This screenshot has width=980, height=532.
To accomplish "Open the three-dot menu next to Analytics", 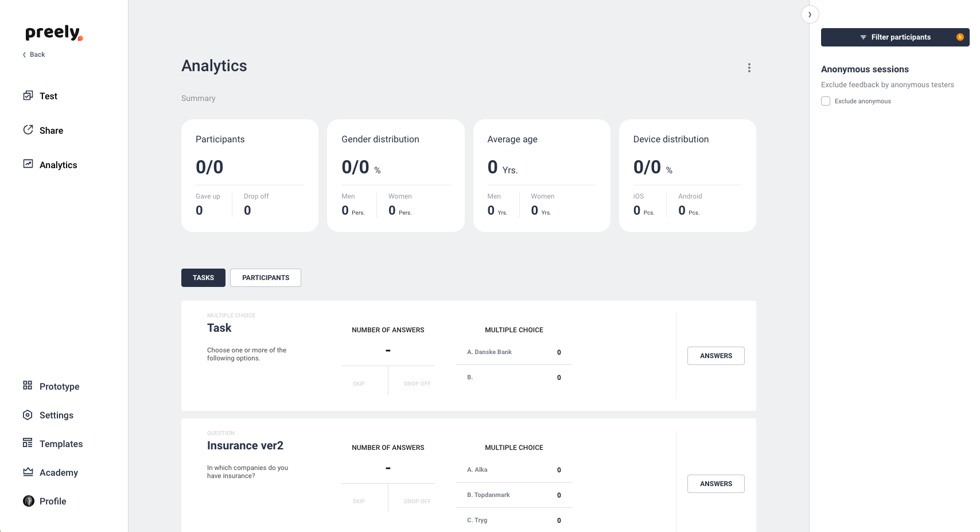I will tap(749, 67).
